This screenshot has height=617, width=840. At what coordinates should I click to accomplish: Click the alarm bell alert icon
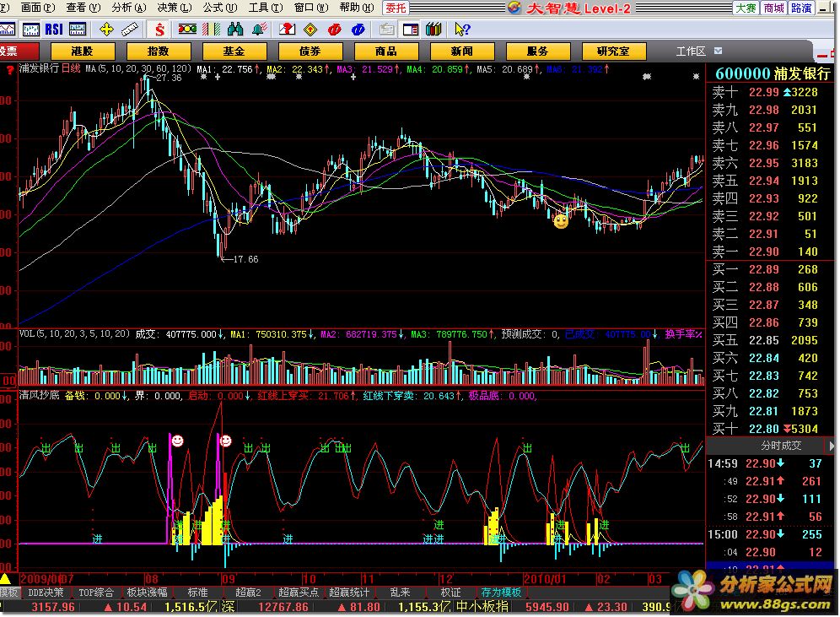coord(259,30)
